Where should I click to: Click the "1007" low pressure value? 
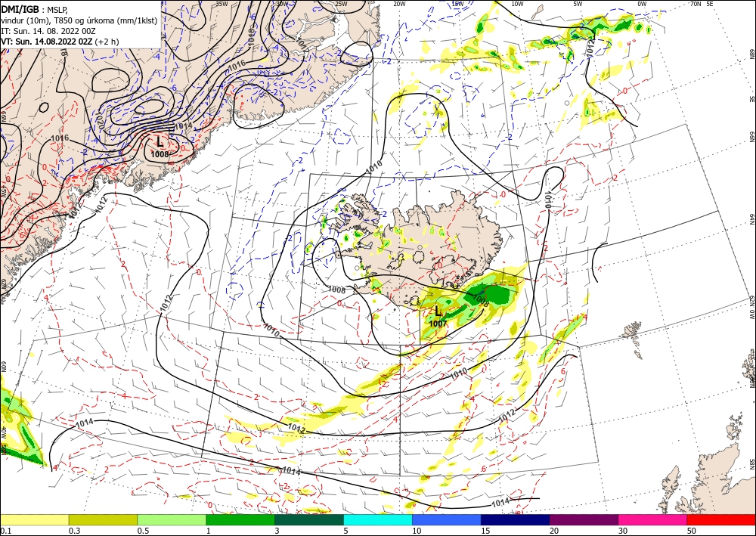(x=438, y=324)
